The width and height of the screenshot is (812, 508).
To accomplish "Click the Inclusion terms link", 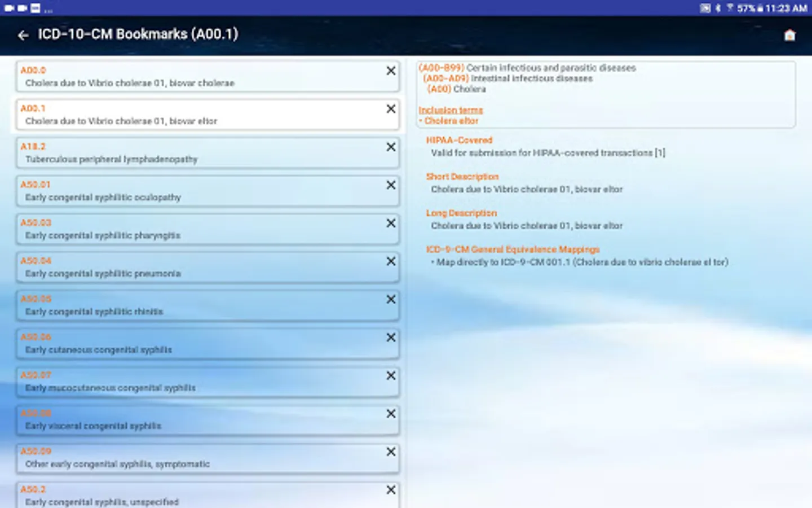I will click(451, 110).
